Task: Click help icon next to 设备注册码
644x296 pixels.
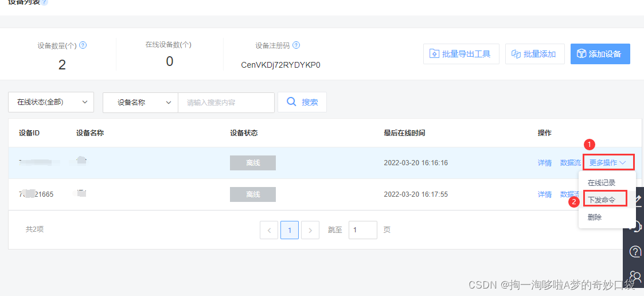Action: click(296, 45)
